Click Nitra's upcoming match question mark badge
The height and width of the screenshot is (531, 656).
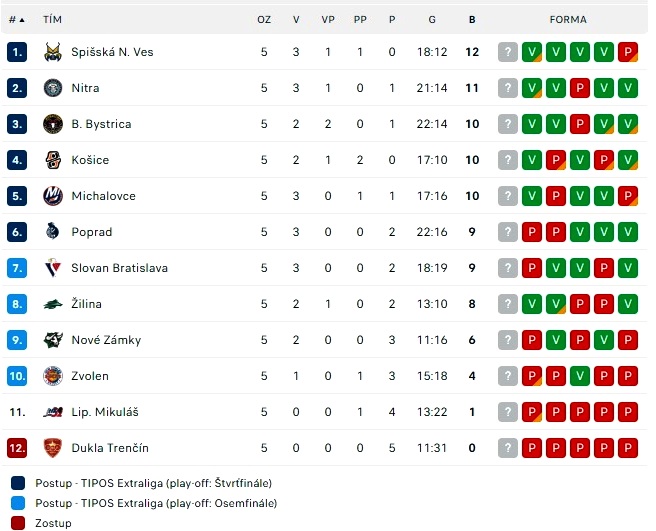[x=508, y=88]
